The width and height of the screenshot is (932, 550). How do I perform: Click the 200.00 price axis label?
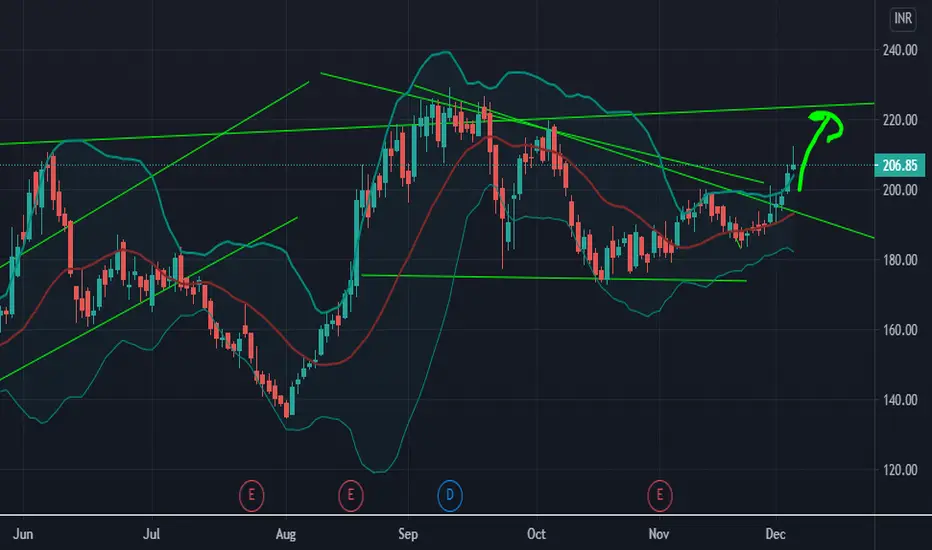pos(900,190)
